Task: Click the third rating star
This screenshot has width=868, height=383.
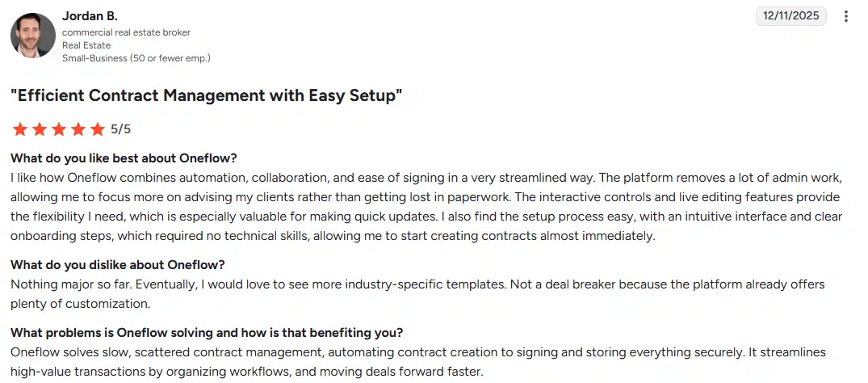Action: pos(59,129)
